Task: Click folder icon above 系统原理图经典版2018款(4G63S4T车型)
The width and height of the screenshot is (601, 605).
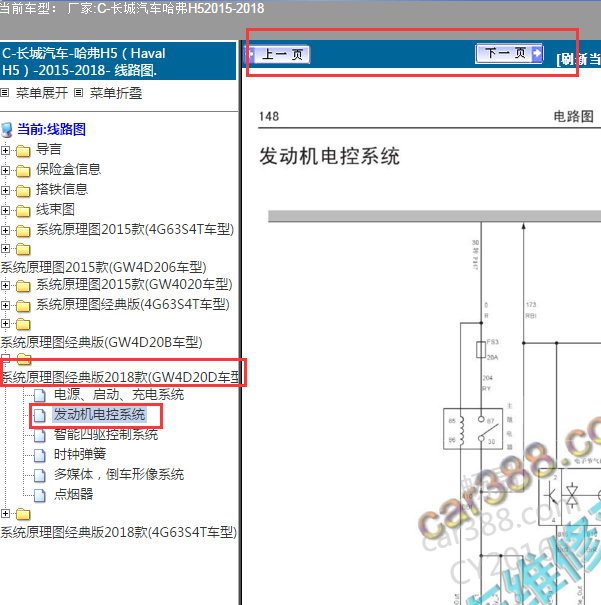Action: coord(23,515)
